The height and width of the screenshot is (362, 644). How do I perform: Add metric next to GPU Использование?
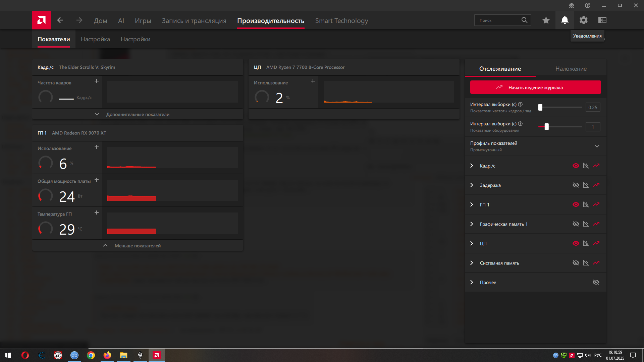point(97,147)
